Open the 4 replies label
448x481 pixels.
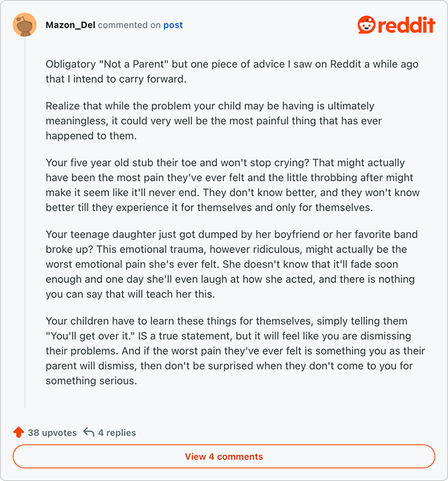click(x=117, y=432)
